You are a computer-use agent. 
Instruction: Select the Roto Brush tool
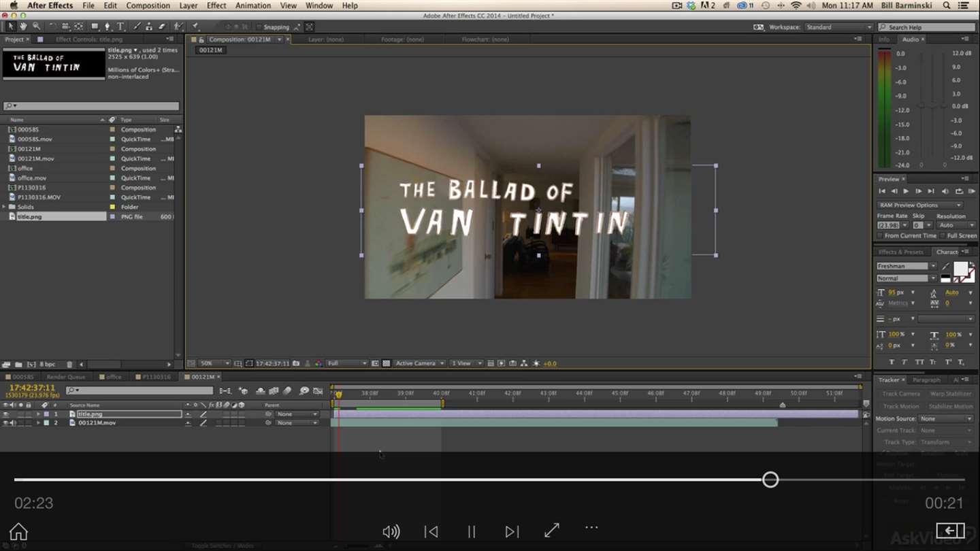tap(178, 27)
